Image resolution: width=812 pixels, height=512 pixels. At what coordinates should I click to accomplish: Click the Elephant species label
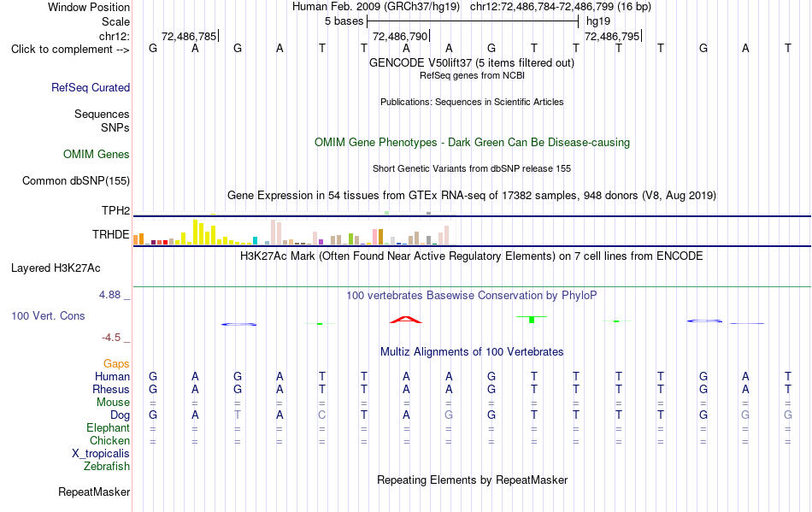(x=109, y=428)
